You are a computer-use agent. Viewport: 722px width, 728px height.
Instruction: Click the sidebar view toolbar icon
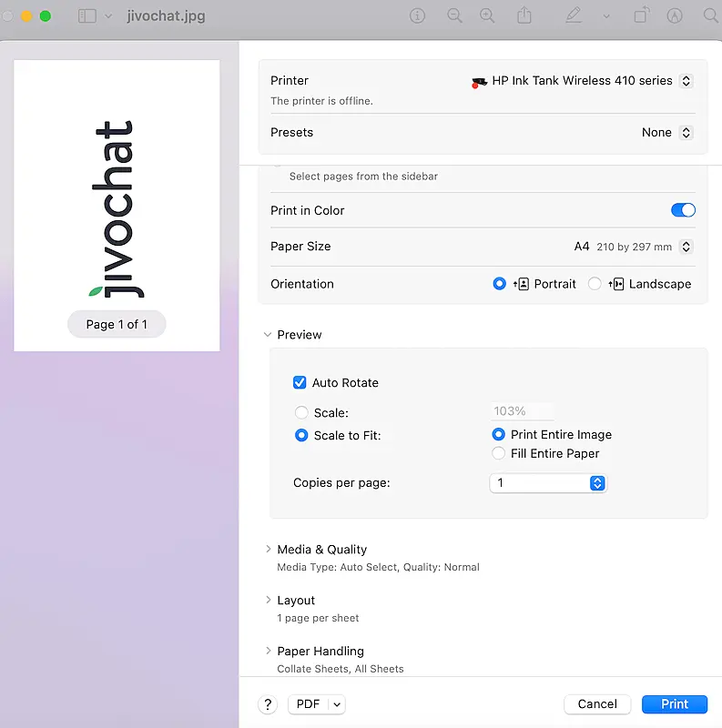click(x=87, y=16)
